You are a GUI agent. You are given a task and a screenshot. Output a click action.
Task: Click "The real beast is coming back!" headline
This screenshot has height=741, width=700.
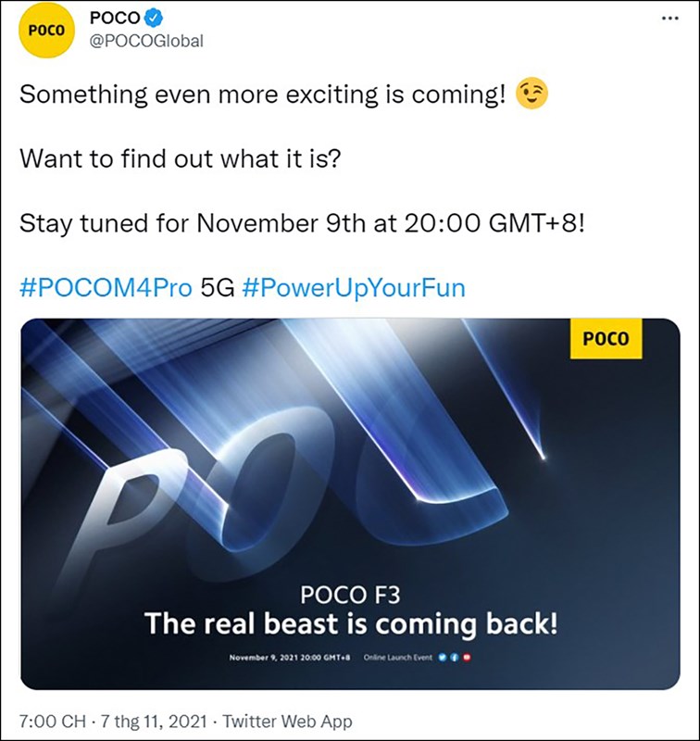(351, 623)
